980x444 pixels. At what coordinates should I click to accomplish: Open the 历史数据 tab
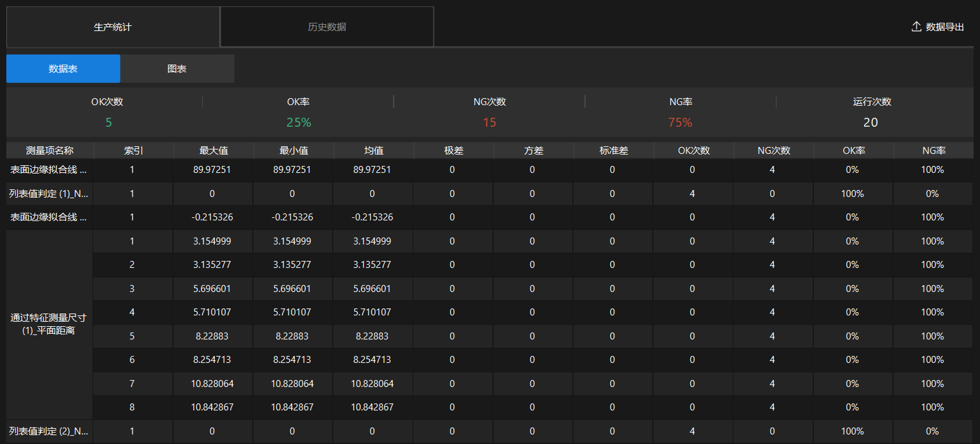pyautogui.click(x=326, y=26)
